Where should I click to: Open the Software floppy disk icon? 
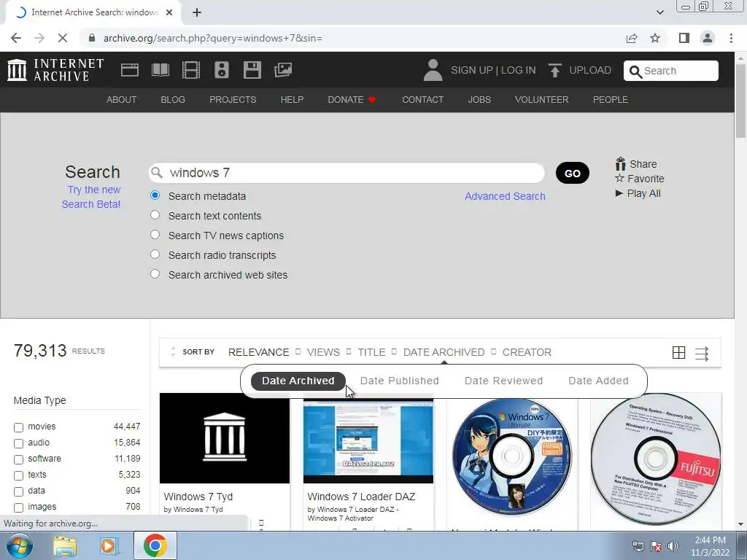[x=252, y=70]
